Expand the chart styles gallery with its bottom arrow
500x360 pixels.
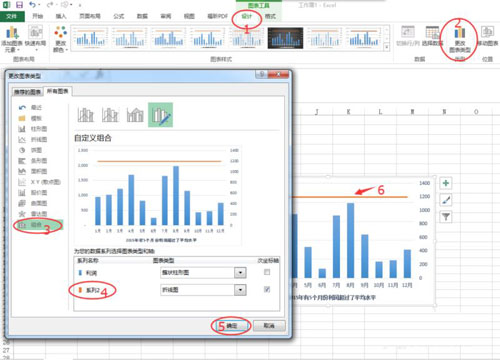tap(387, 48)
